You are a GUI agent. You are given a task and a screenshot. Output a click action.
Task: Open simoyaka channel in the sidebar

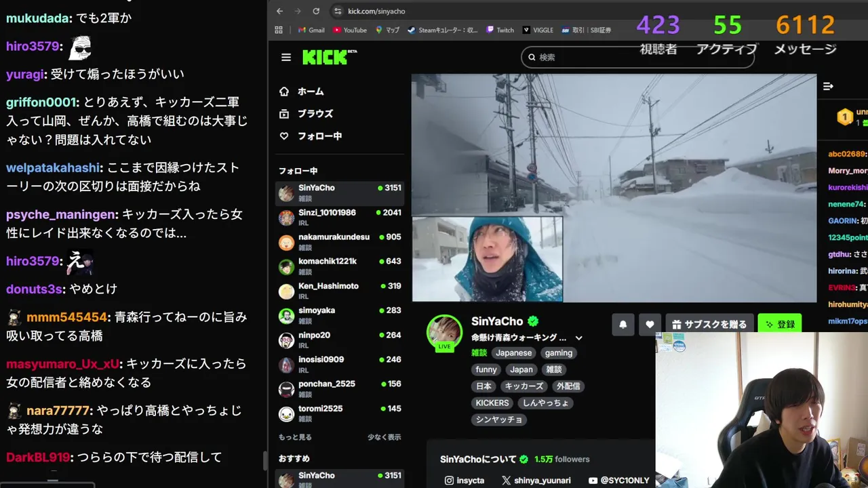tap(340, 315)
